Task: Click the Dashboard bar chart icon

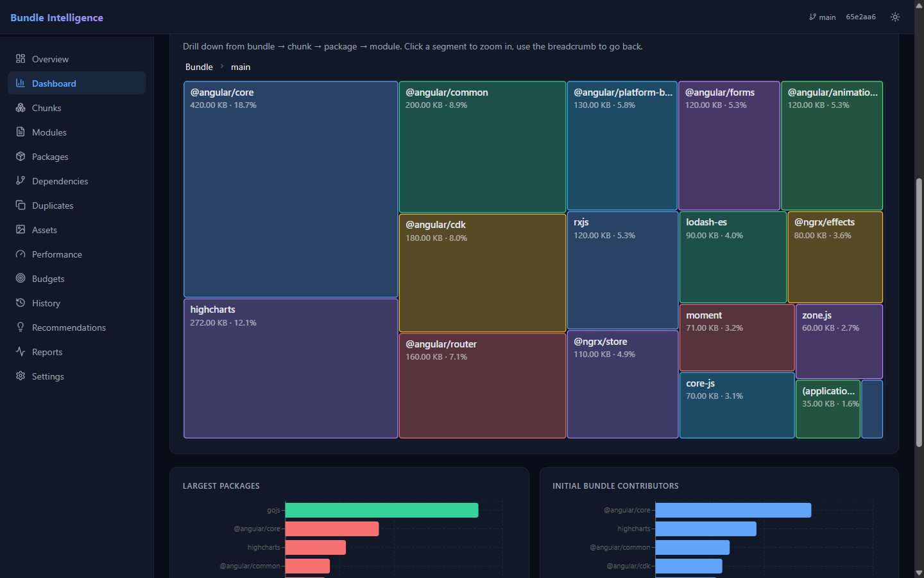Action: tap(21, 83)
